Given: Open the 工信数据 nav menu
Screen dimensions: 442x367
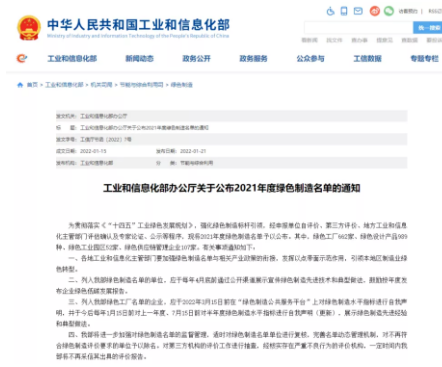Looking at the screenshot, I should [x=367, y=59].
